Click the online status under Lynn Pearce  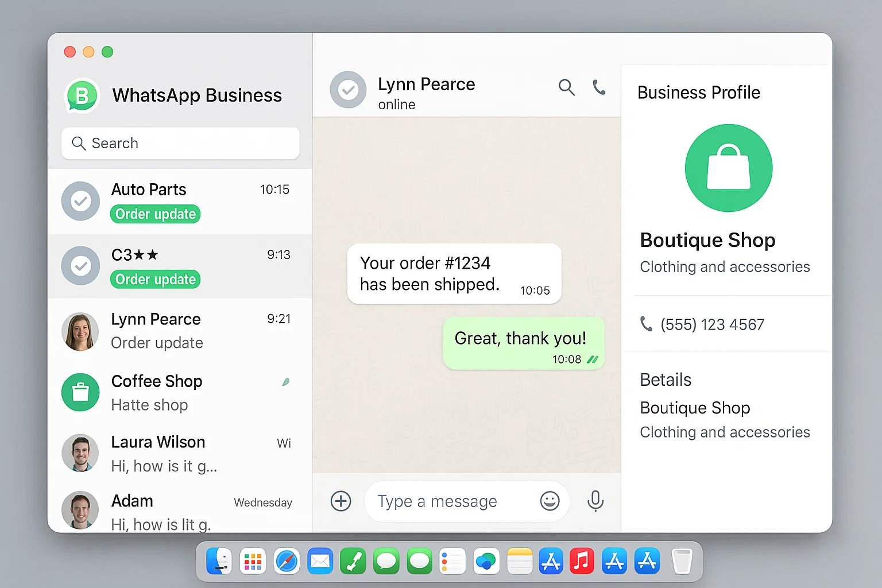[397, 105]
